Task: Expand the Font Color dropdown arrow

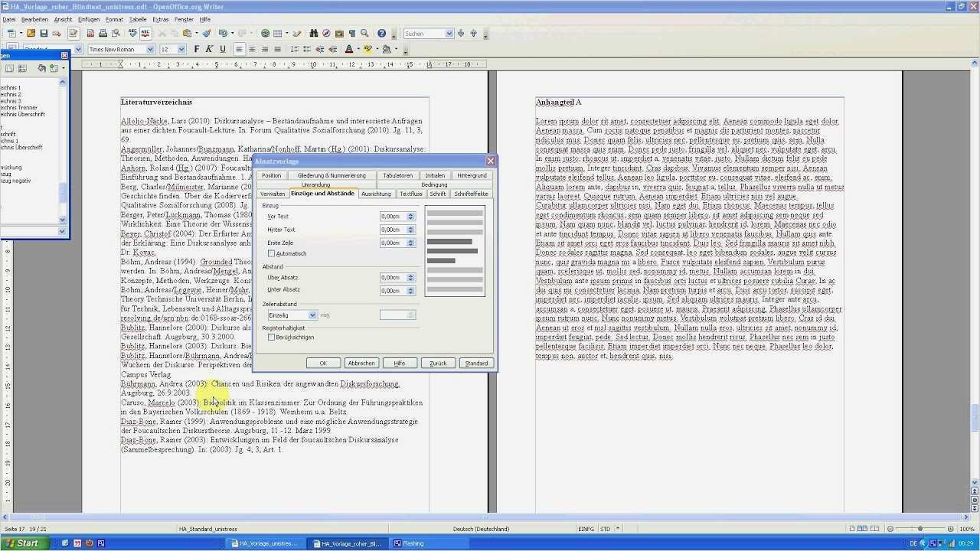Action: pos(358,49)
